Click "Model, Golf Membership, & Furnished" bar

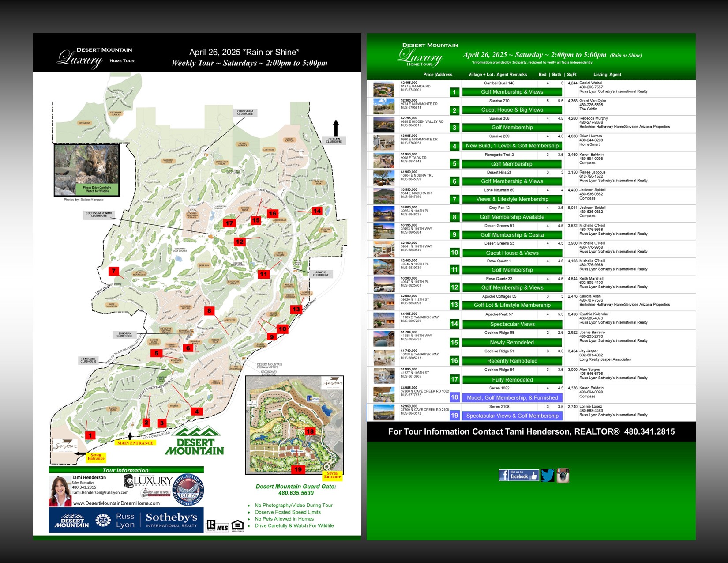[512, 397]
